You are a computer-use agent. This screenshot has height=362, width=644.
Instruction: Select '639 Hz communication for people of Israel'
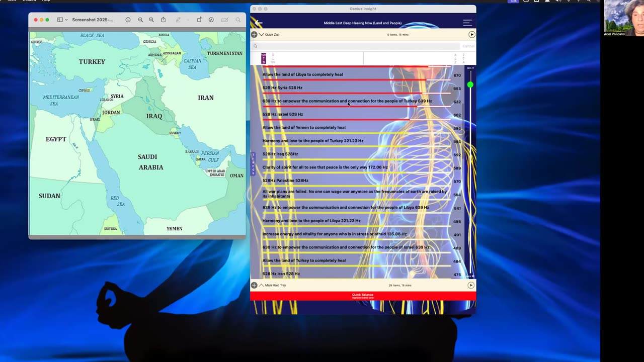pos(346,247)
